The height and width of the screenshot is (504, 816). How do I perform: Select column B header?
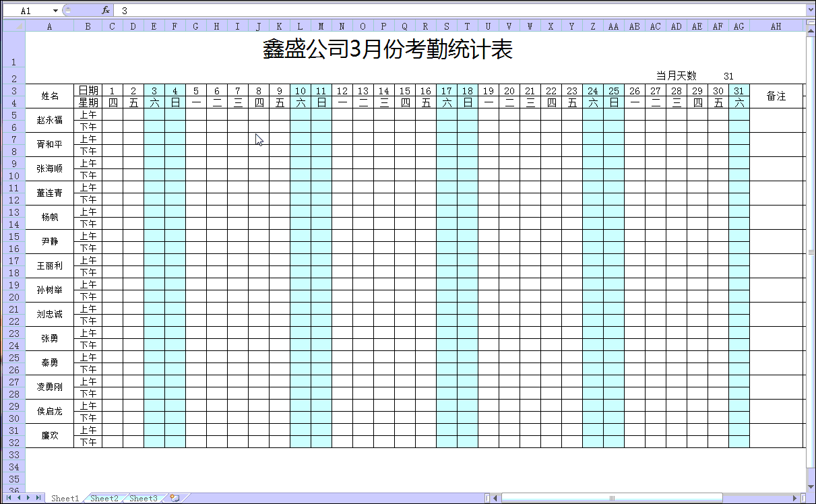pyautogui.click(x=88, y=26)
